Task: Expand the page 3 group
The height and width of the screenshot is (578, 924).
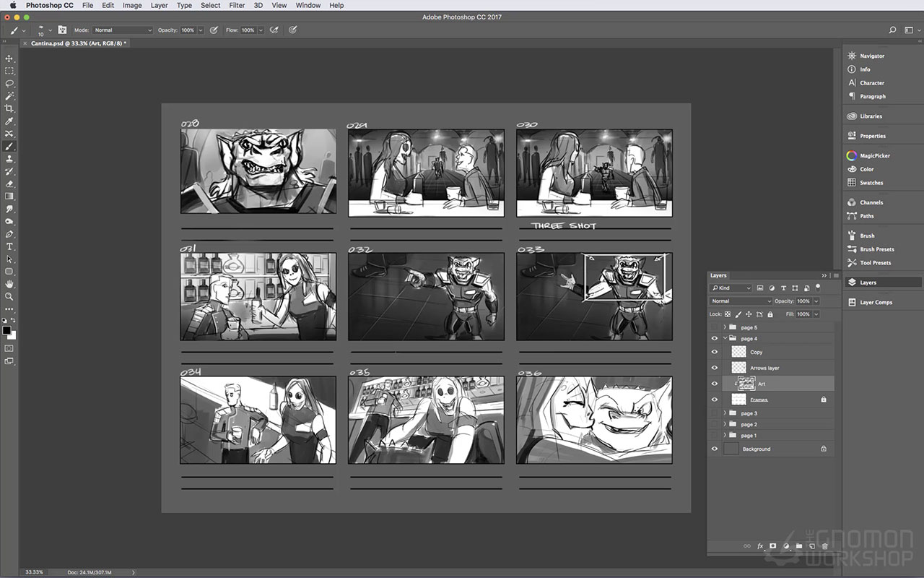Action: (725, 413)
